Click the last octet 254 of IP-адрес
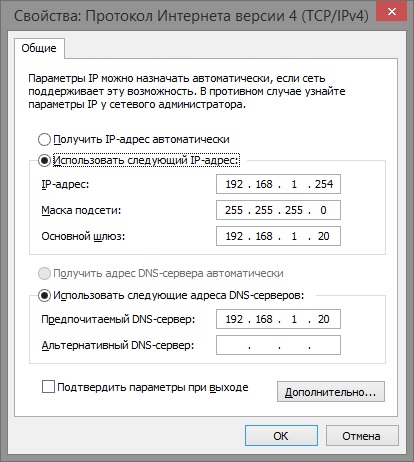The height and width of the screenshot is (462, 414). point(324,184)
